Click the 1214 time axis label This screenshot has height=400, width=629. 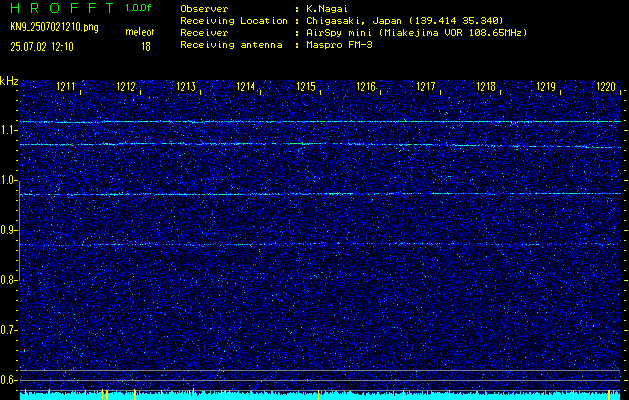(x=246, y=87)
